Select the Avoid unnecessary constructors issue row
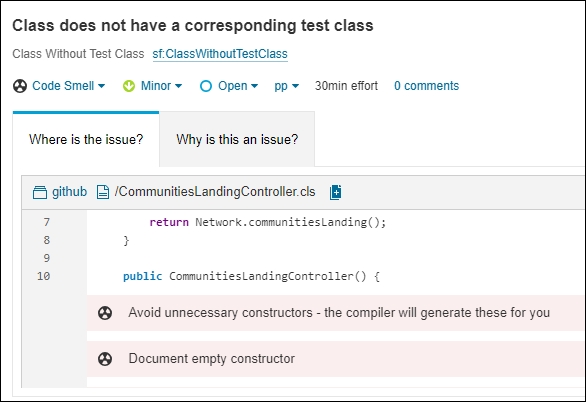 pyautogui.click(x=336, y=313)
